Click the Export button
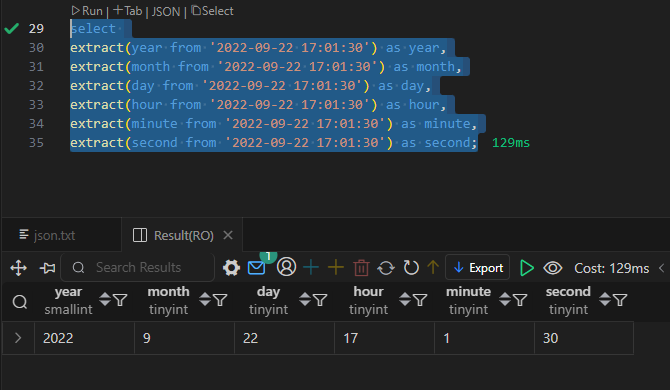670x390 pixels. click(477, 268)
